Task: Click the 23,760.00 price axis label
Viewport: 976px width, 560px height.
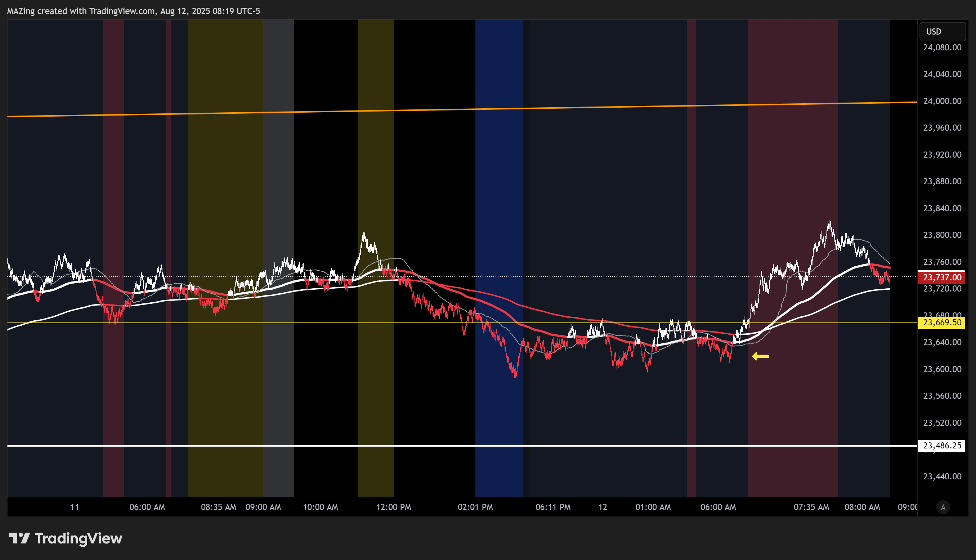Action: click(x=942, y=262)
